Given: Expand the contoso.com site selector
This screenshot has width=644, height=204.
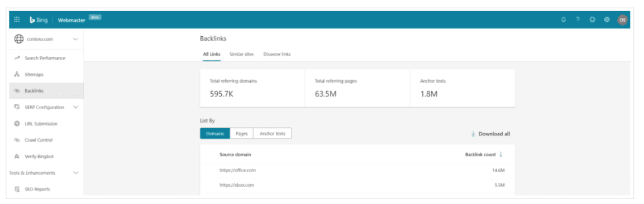Looking at the screenshot, I should pyautogui.click(x=75, y=40).
